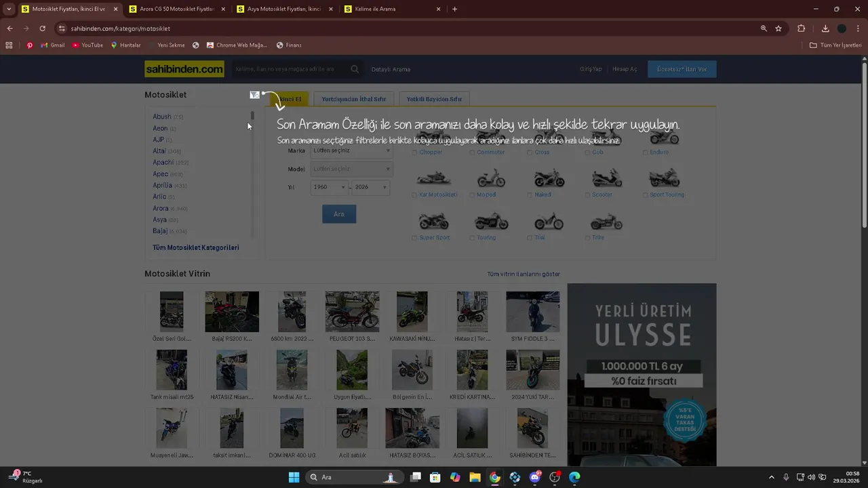Image resolution: width=868 pixels, height=488 pixels.
Task: Switch to Arora CG 50 Motosiklet browser tab
Action: 176,9
